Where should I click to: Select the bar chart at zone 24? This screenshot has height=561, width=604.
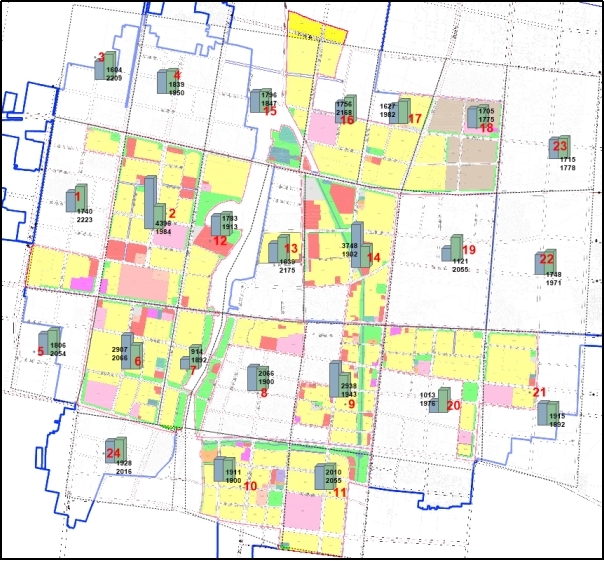click(115, 451)
